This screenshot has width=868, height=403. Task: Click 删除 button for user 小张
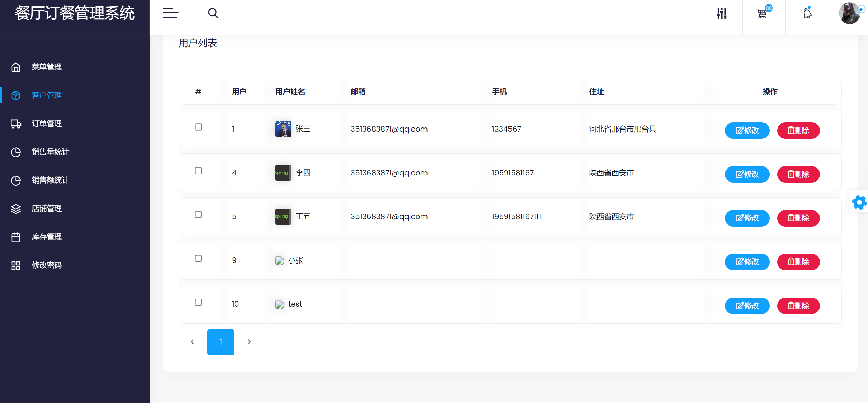click(798, 262)
